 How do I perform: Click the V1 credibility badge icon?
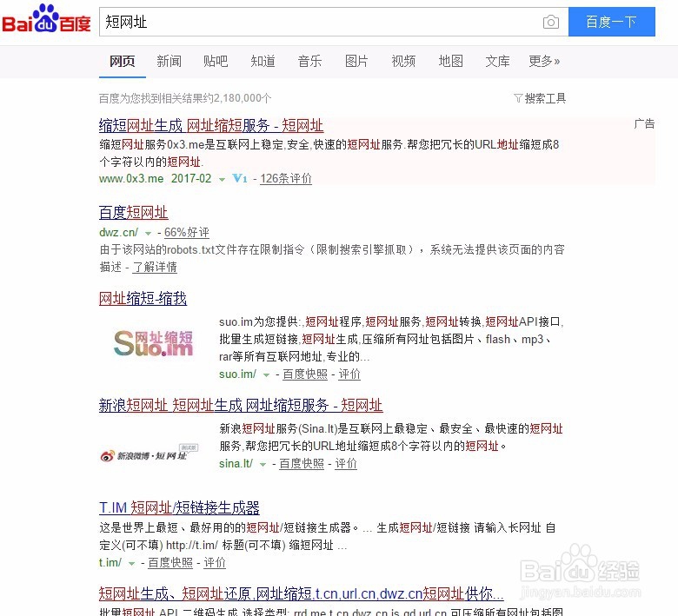tap(240, 178)
